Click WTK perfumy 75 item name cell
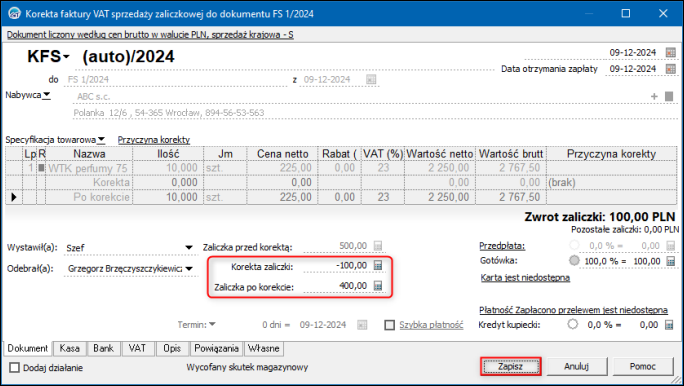This screenshot has width=684, height=386. 89,168
